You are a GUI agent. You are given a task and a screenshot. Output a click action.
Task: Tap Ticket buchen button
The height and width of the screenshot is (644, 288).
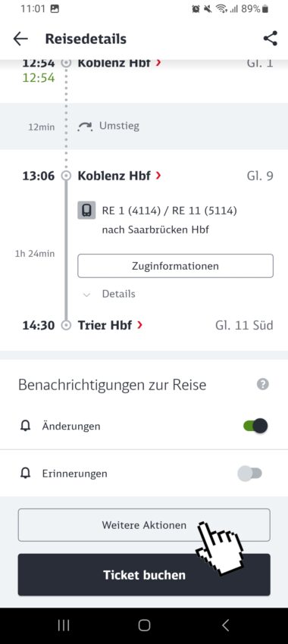[144, 574]
